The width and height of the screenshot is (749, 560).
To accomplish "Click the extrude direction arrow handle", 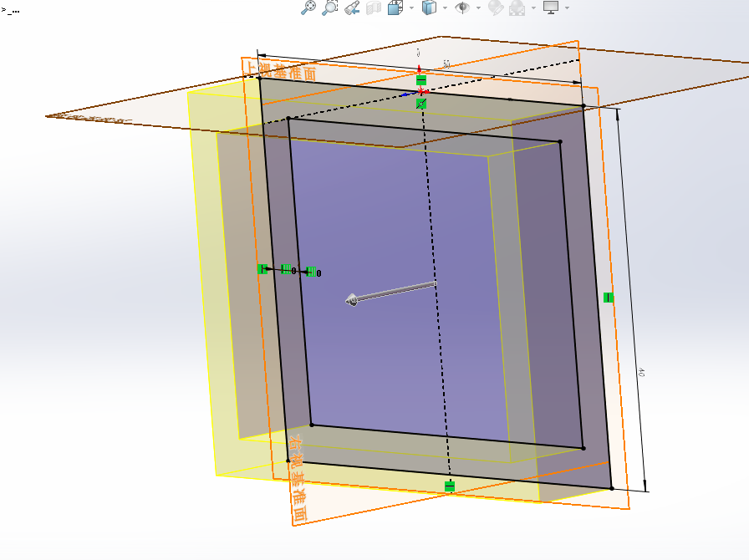I will coord(353,298).
